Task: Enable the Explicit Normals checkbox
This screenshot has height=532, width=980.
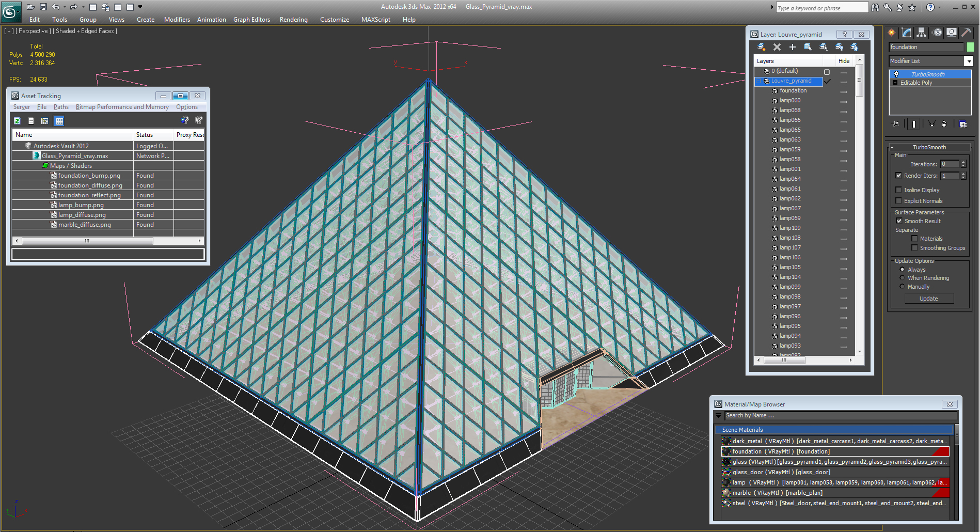Action: click(899, 201)
